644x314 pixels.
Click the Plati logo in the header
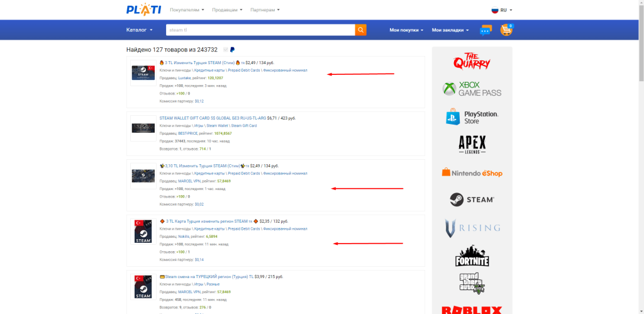point(143,9)
